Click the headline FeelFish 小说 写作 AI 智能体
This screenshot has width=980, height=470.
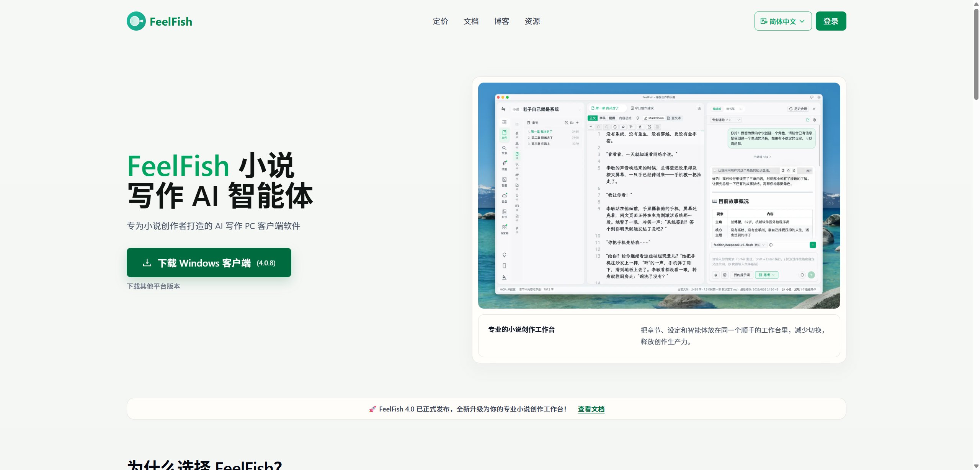[220, 181]
